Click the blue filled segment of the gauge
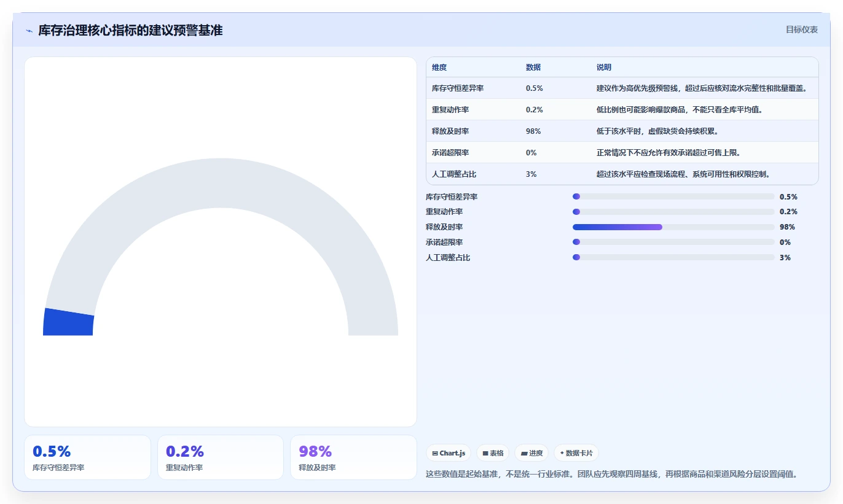Screen dimensions: 843x504 (x=68, y=322)
